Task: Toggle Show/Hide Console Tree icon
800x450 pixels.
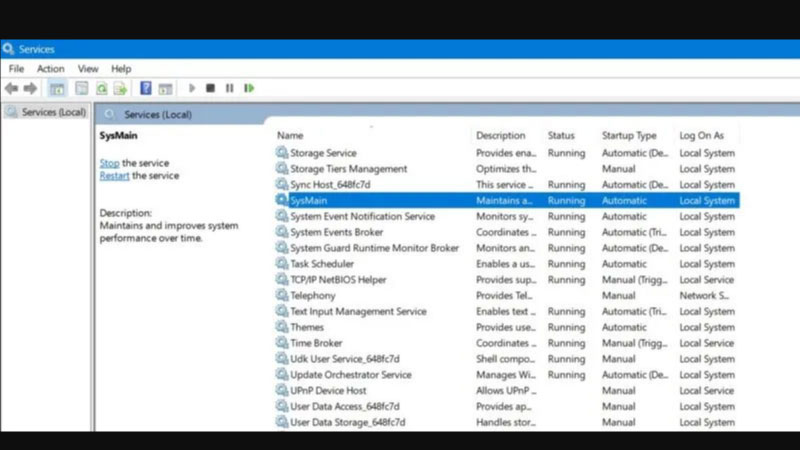Action: (x=57, y=88)
